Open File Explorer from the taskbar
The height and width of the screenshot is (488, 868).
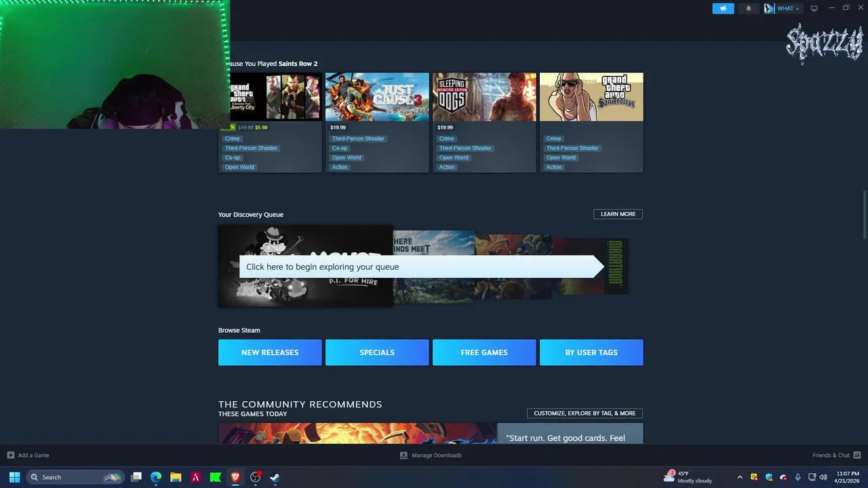(176, 477)
